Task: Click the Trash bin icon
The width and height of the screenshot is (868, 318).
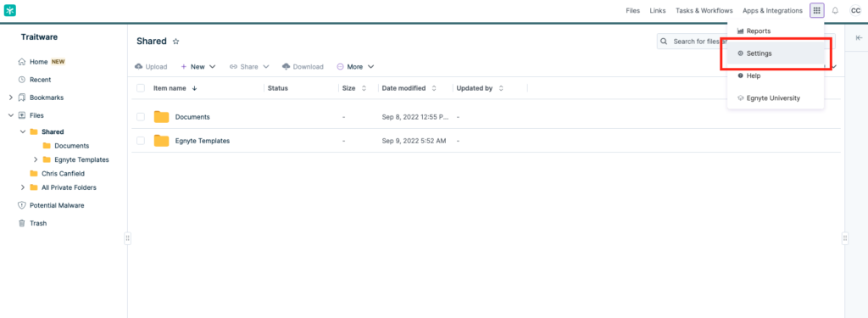Action: coord(22,223)
